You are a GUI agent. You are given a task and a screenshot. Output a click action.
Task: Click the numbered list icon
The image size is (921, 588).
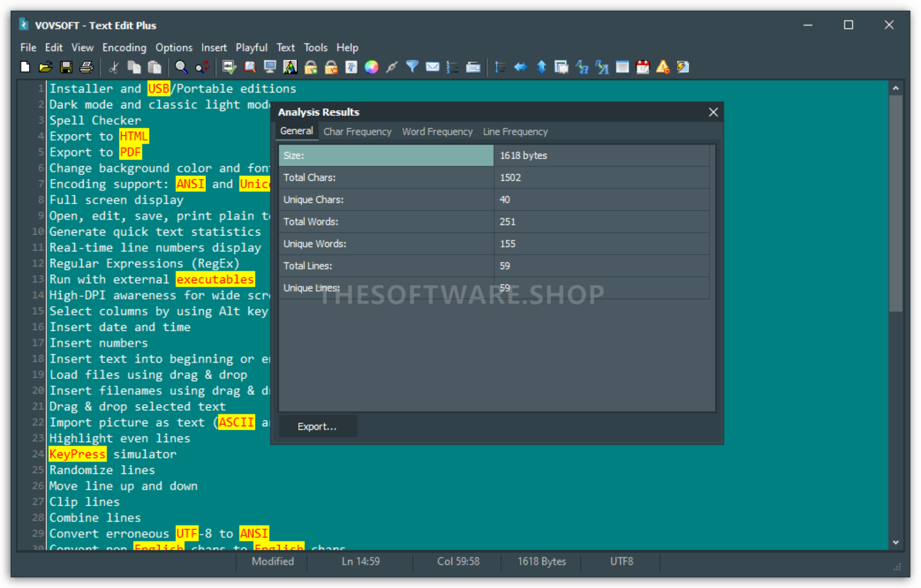click(452, 67)
